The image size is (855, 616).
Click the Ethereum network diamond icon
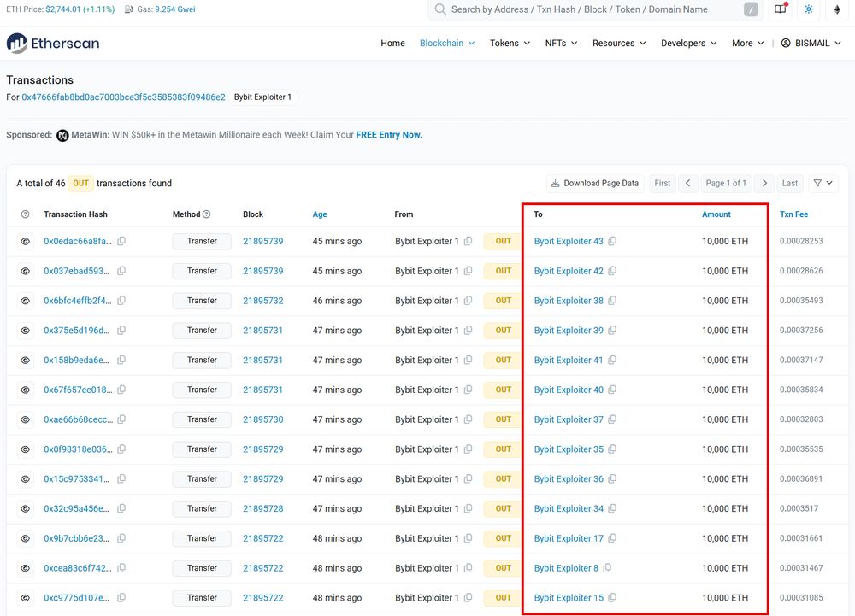tap(837, 9)
